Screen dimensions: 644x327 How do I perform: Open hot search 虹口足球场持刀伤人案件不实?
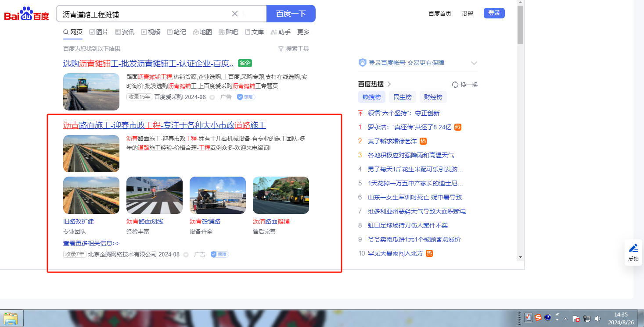tap(408, 225)
